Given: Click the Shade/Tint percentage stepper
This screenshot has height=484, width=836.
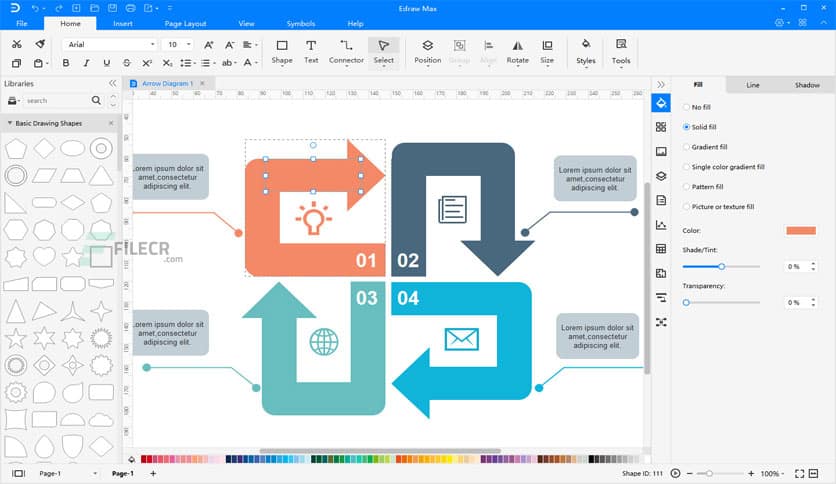Looking at the screenshot, I should click(x=813, y=266).
